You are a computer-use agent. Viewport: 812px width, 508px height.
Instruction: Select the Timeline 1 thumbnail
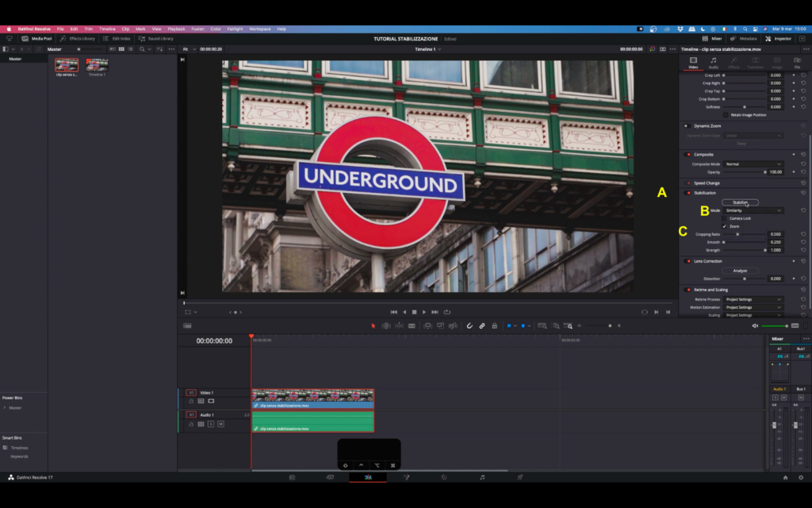(x=97, y=65)
